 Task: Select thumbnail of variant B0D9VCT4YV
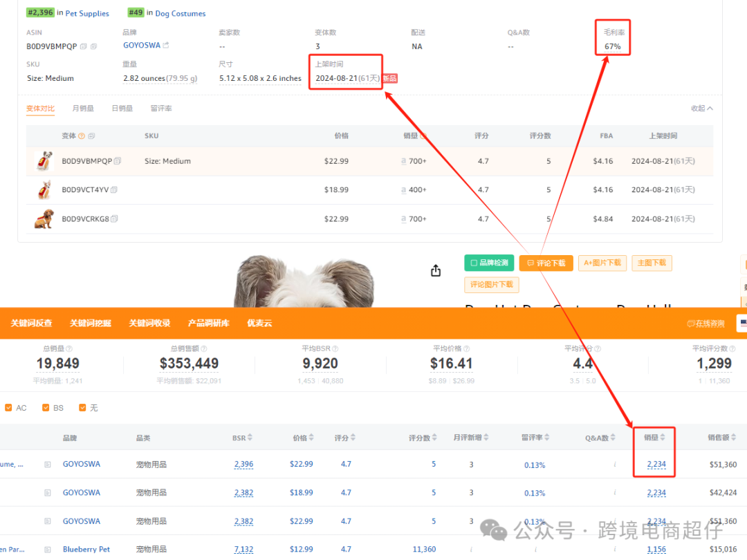pyautogui.click(x=44, y=190)
